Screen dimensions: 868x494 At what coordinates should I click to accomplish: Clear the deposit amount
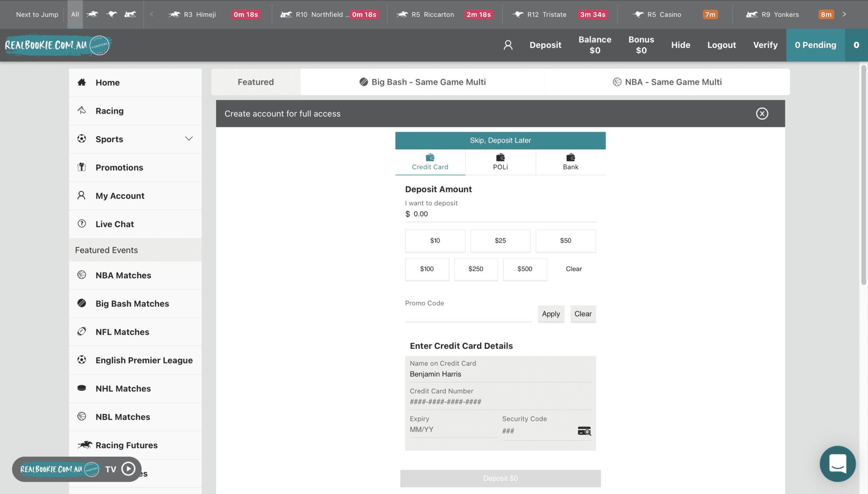coord(574,269)
